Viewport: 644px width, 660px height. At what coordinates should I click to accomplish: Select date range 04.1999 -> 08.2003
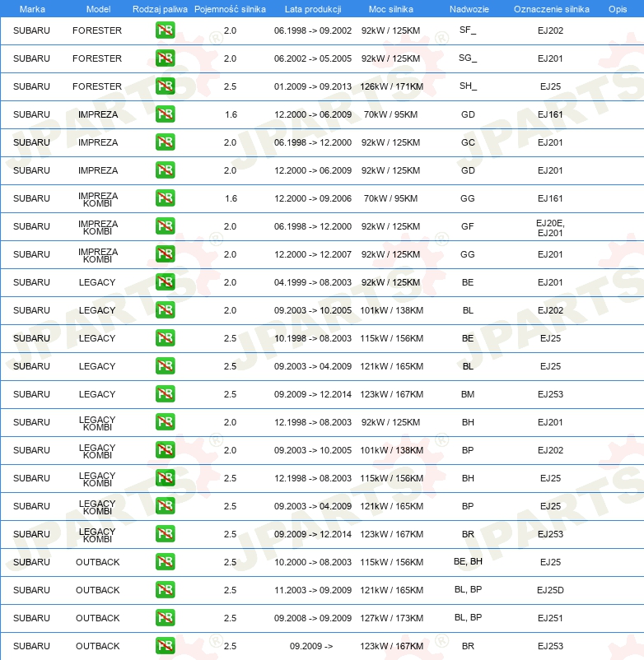tap(313, 282)
